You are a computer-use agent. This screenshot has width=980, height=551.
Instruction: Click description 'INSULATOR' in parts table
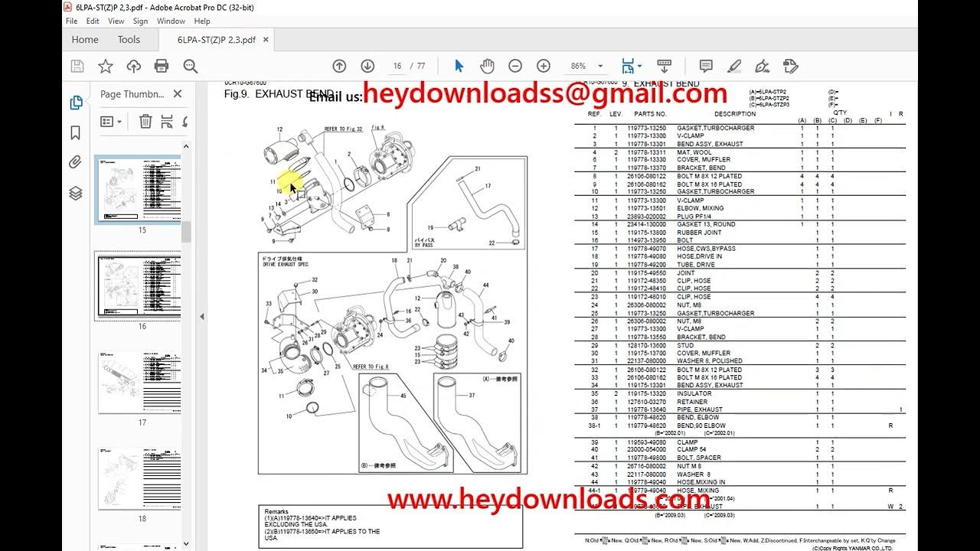(694, 393)
